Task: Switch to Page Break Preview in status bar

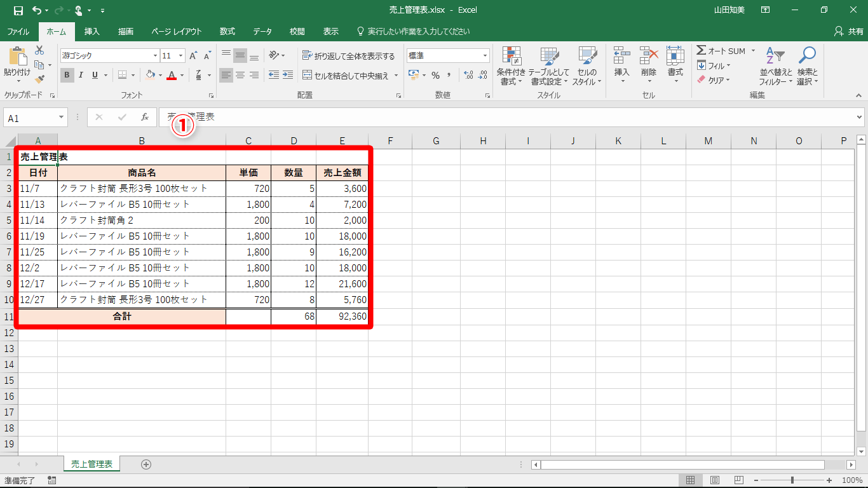Action: pos(739,480)
